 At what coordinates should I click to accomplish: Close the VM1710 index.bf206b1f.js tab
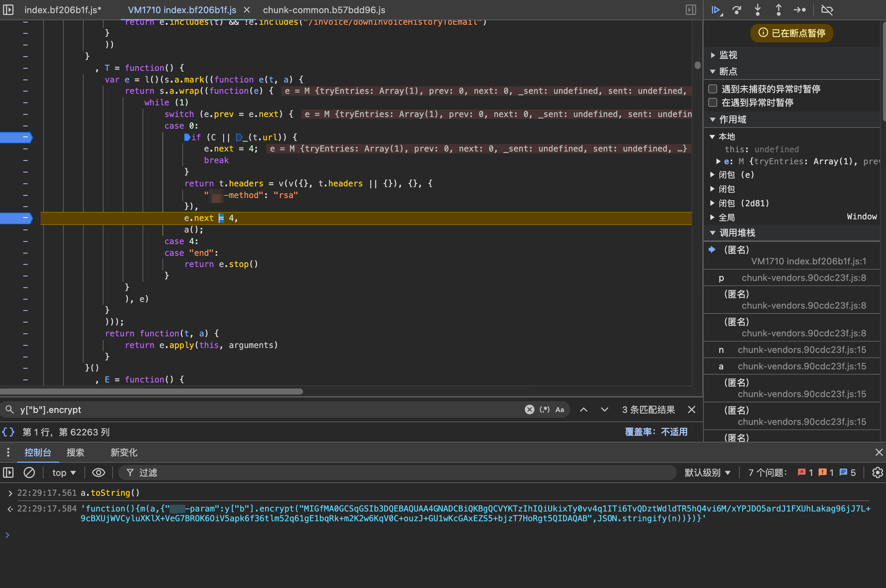pos(247,10)
